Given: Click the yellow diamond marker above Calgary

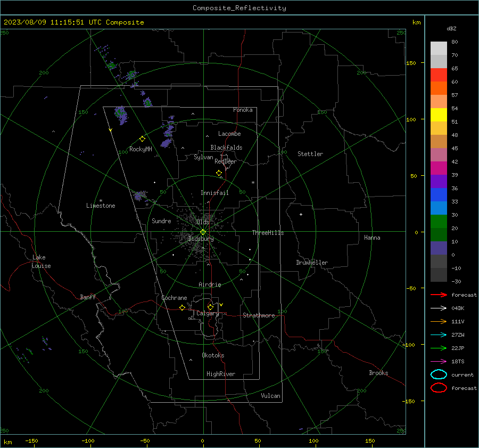Looking at the screenshot, I should (x=210, y=307).
